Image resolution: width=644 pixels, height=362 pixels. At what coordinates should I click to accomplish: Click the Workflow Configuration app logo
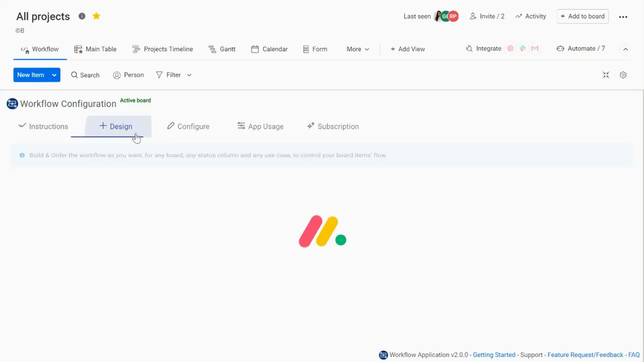[x=12, y=104]
